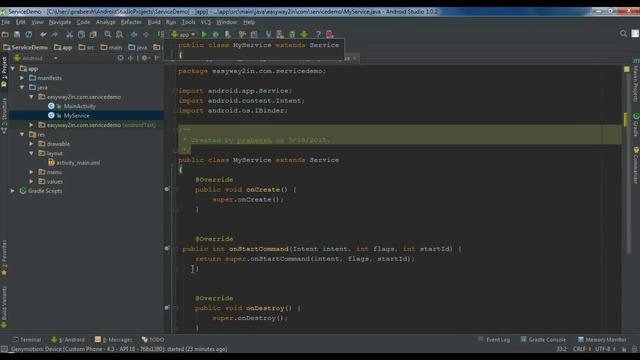
Task: Expand the values folder node
Action: (32, 181)
